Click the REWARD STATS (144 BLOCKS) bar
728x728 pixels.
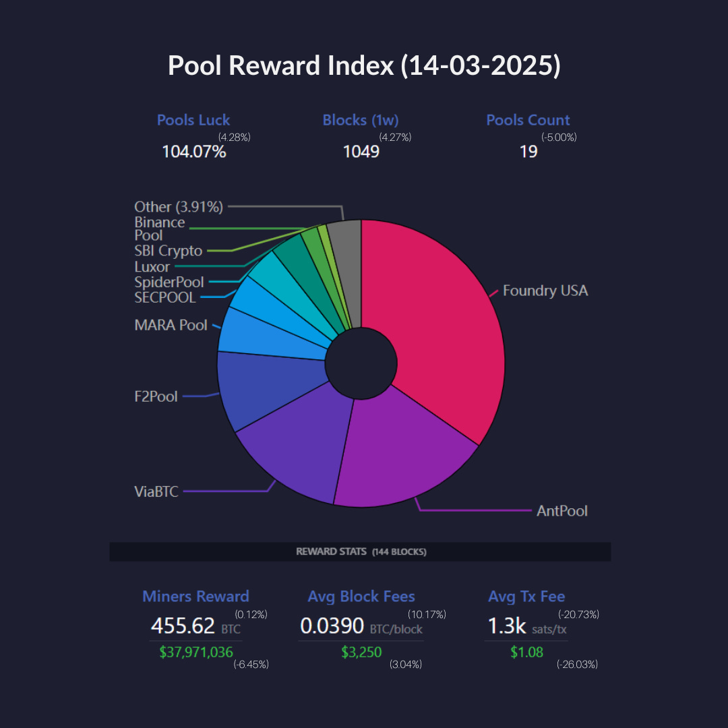[x=360, y=551]
